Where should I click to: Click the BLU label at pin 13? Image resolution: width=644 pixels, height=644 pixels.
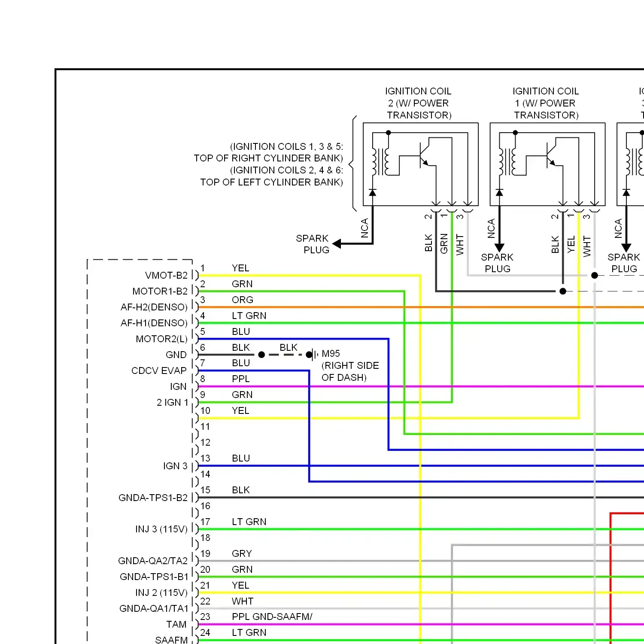[x=241, y=458]
